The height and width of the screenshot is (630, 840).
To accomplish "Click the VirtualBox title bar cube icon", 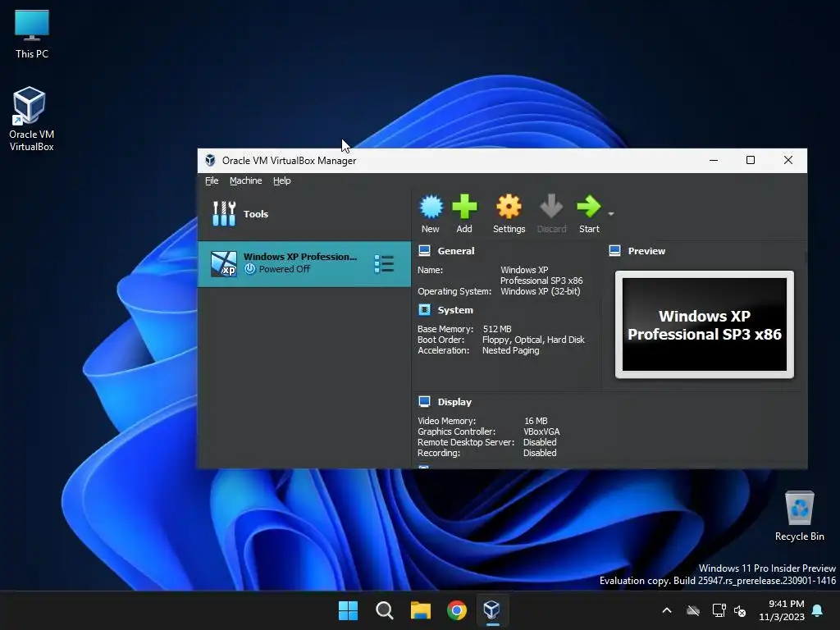I will [211, 160].
